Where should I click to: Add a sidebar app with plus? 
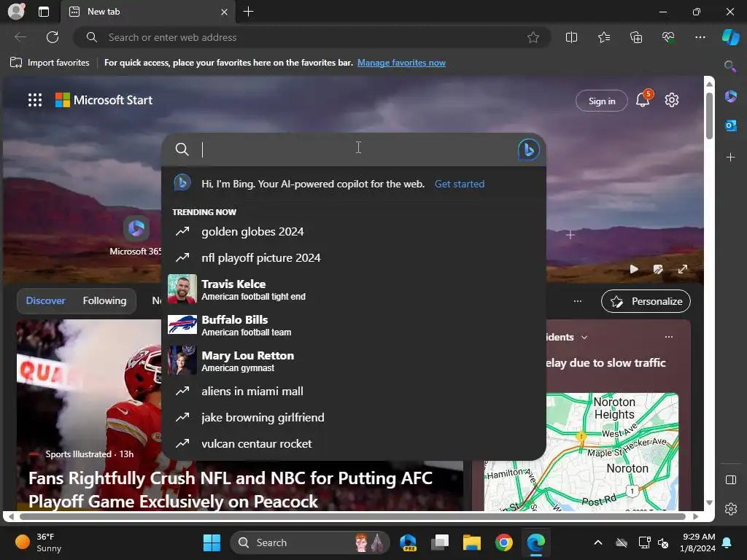(730, 157)
